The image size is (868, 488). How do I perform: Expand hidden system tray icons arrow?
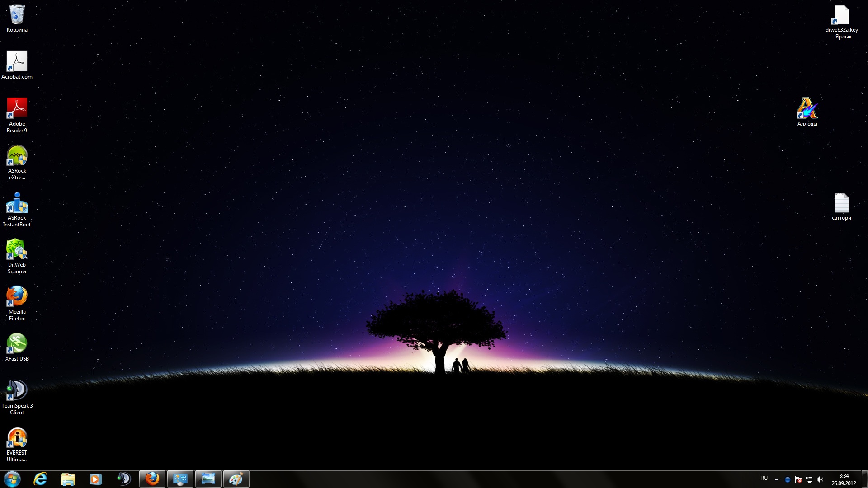pos(776,479)
